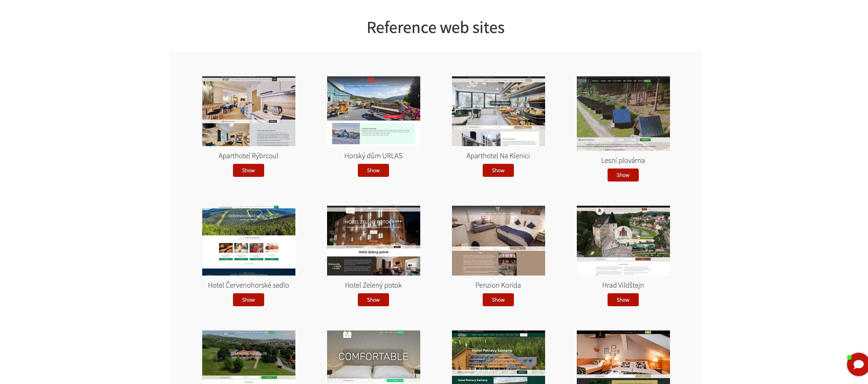868x384 pixels.
Task: Open Horský dům URLAS website thumbnail
Action: (x=374, y=111)
